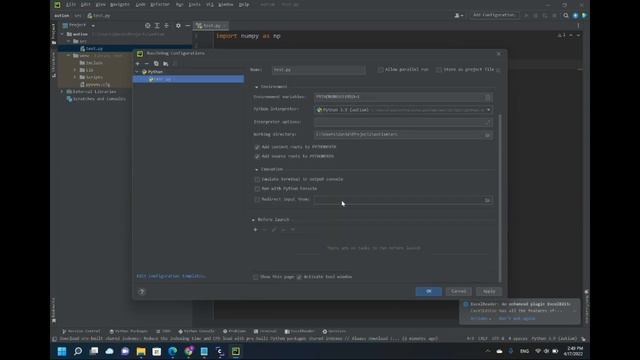Image resolution: width=640 pixels, height=360 pixels.
Task: Open Add Configuration dropdown in main toolbar
Action: coord(493,15)
